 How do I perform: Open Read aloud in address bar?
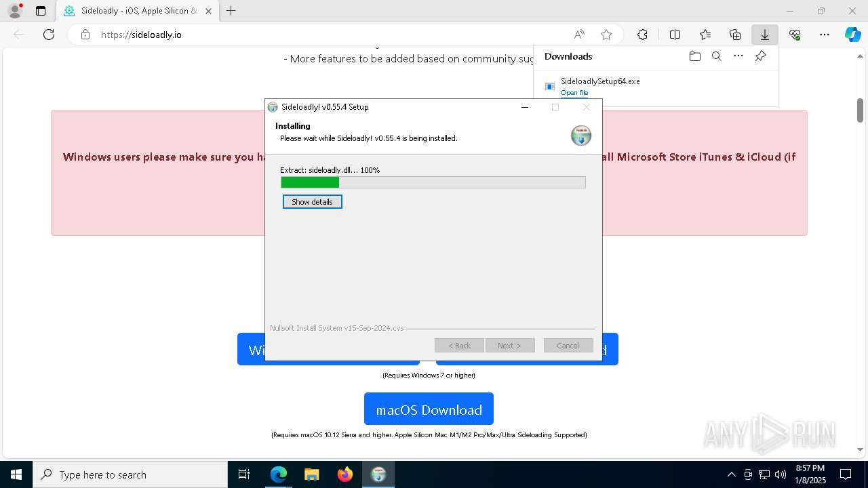coord(579,35)
